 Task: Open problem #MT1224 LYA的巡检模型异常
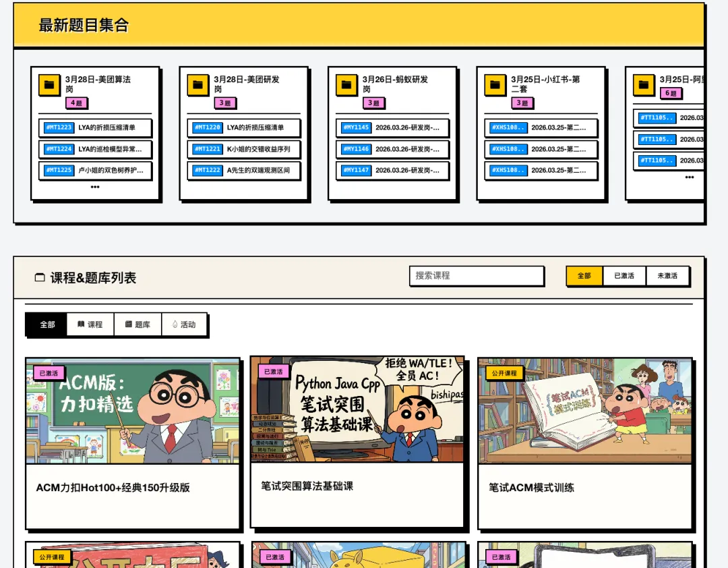[x=95, y=149]
